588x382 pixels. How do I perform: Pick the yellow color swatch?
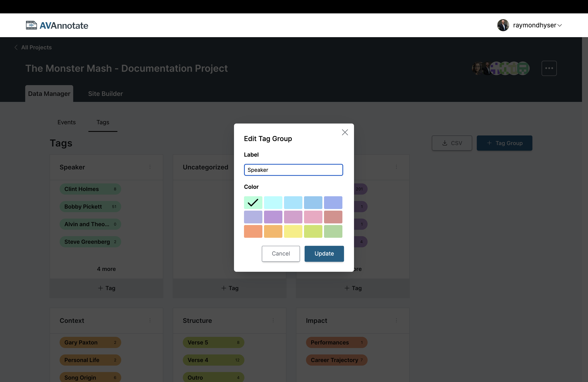click(293, 231)
